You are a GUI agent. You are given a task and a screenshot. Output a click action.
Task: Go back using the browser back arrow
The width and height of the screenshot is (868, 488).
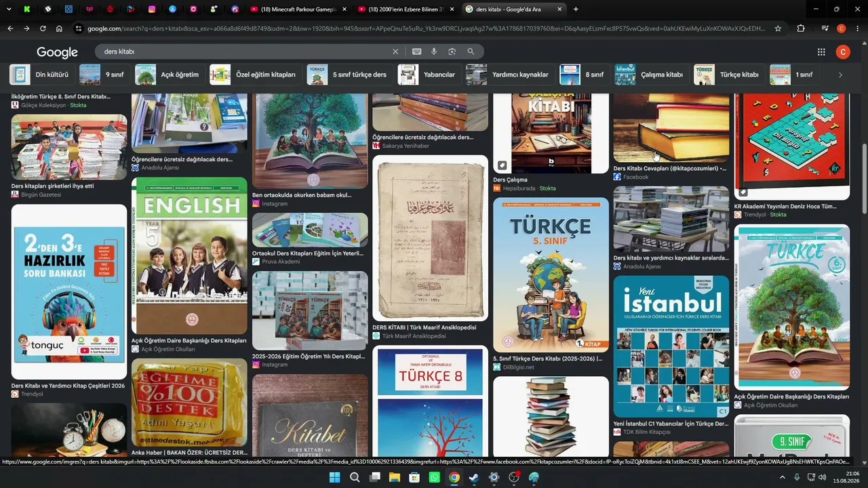tap(10, 28)
